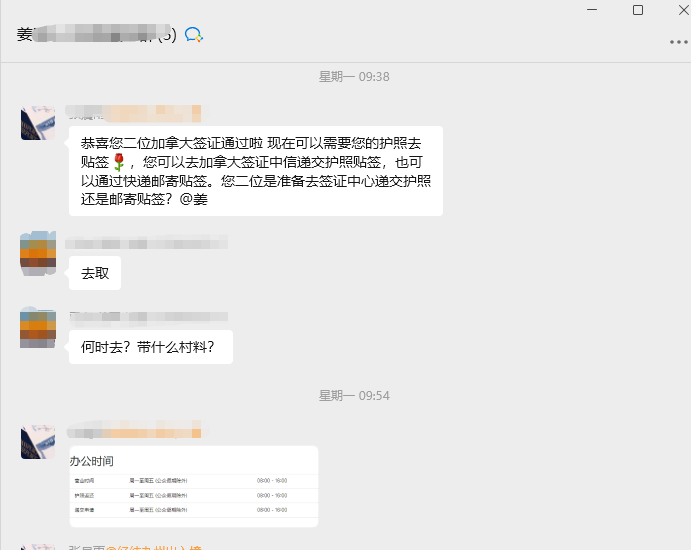691x550 pixels.
Task: Minimize the chat window
Action: tap(592, 10)
